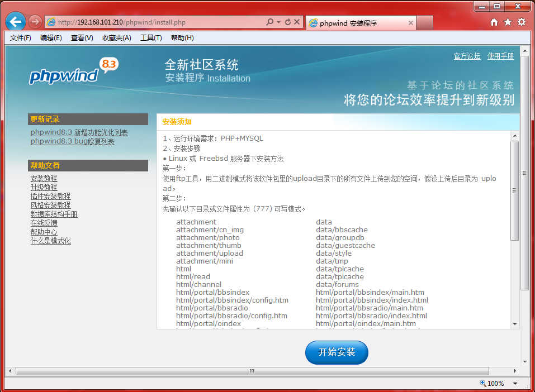Click html/portal/oindex/main.htm text
This screenshot has width=535, height=392.
(366, 323)
